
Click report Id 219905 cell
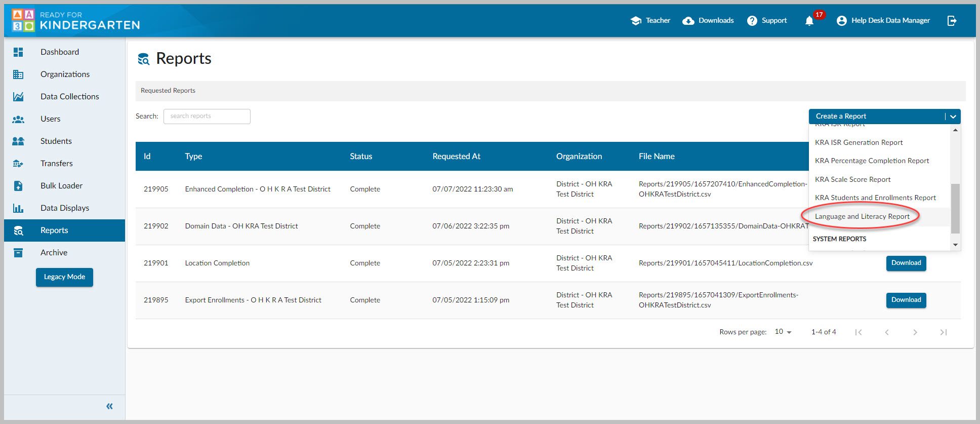tap(156, 189)
